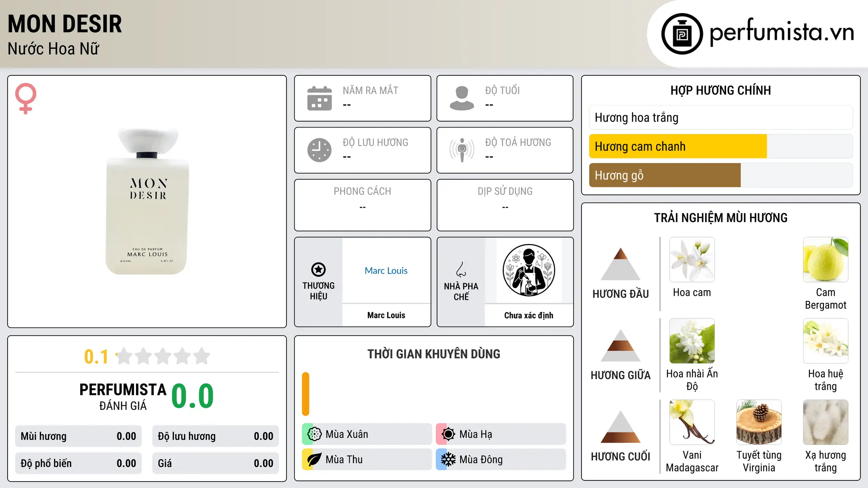Click the Marc Louis brand name caption

386,315
